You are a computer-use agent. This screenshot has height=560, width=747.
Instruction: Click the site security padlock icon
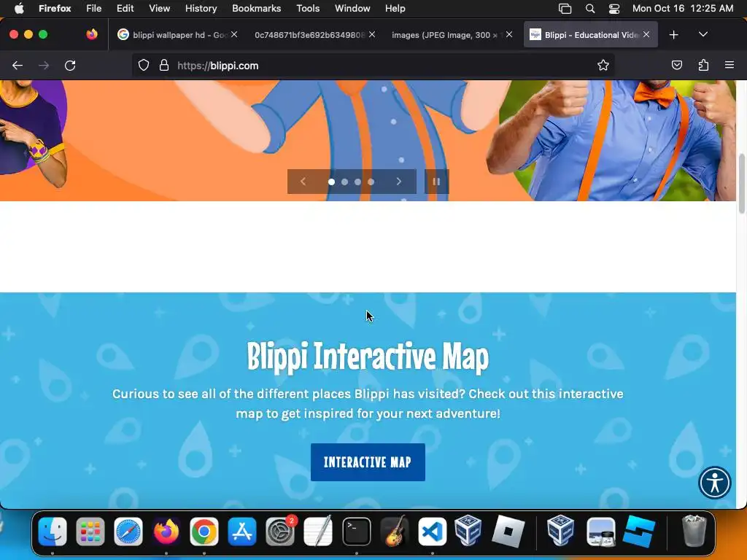(164, 65)
